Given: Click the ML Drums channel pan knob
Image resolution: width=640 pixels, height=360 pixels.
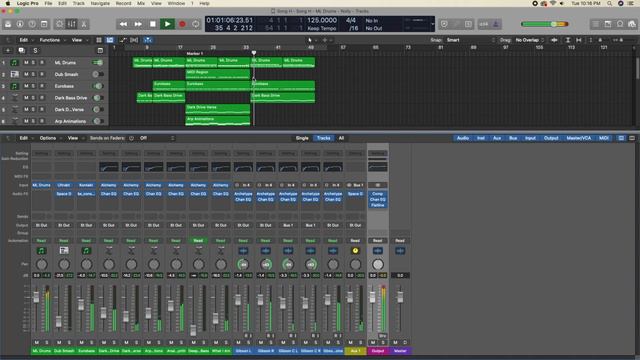Looking at the screenshot, I should pos(41,264).
